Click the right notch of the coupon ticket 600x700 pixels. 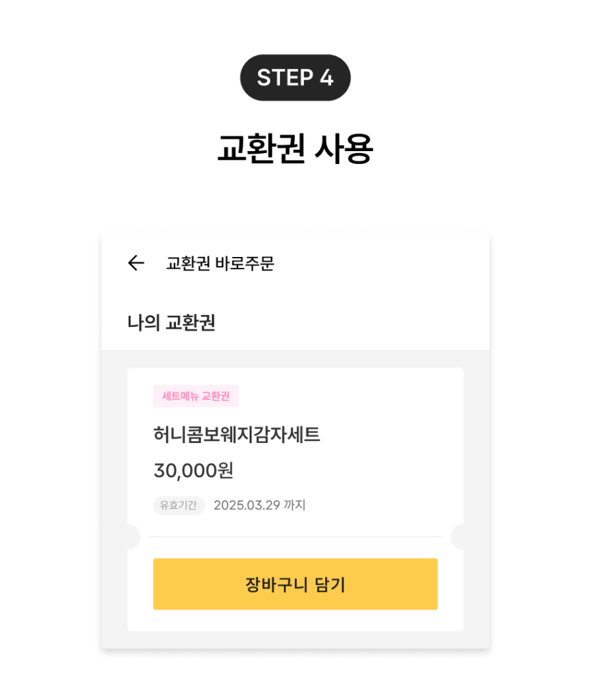coord(458,537)
